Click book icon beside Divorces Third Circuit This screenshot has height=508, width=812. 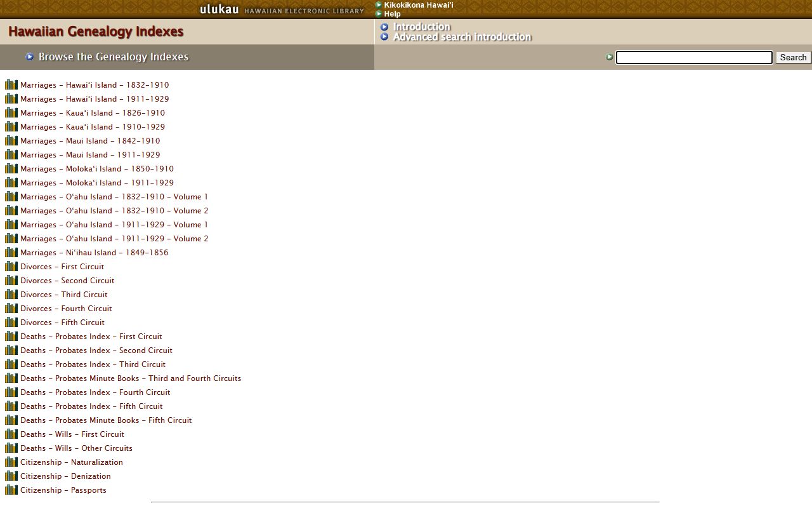coord(11,294)
